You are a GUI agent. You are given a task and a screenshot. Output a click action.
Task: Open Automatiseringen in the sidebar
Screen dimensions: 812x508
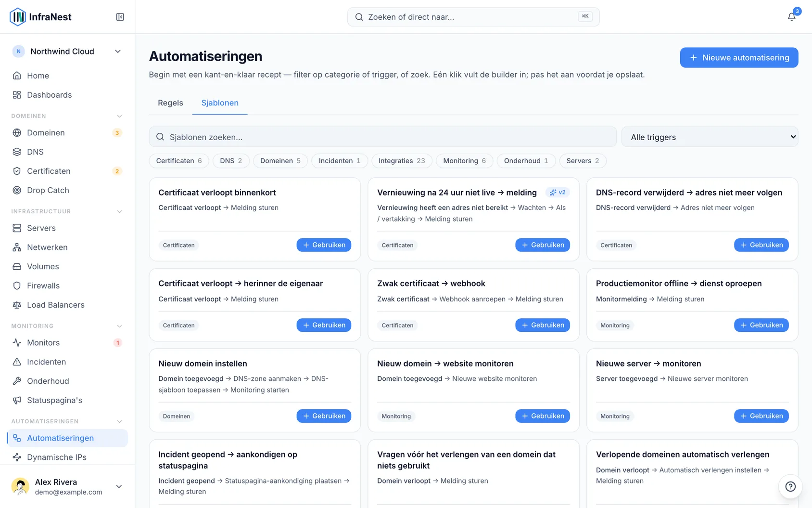pyautogui.click(x=67, y=438)
